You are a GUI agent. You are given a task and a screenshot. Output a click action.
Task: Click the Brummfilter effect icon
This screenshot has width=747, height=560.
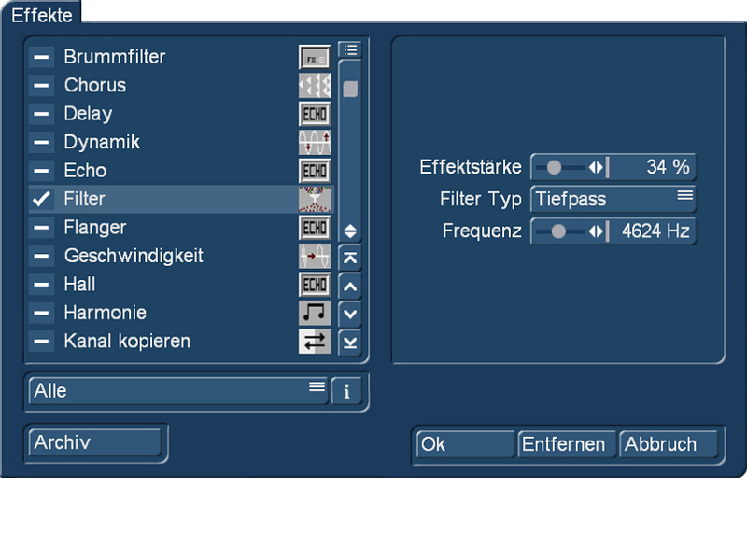[315, 58]
